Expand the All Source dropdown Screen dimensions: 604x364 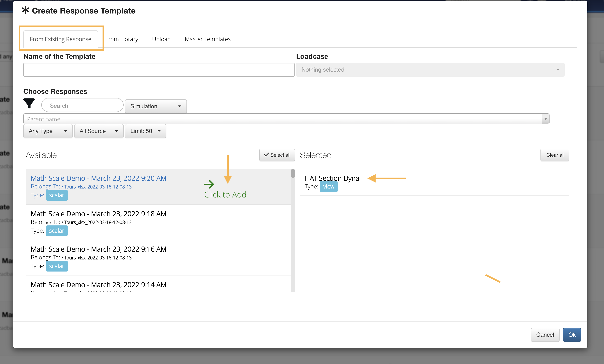click(99, 131)
